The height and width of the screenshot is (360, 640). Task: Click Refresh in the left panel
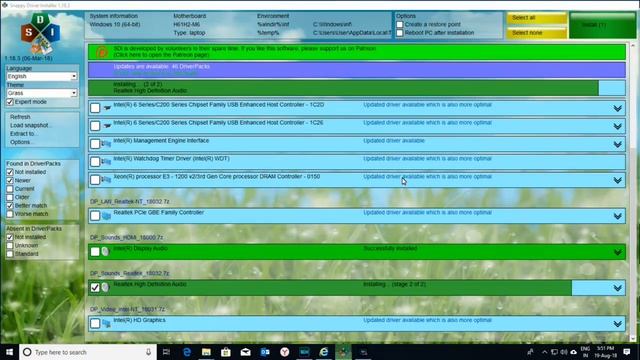click(20, 117)
